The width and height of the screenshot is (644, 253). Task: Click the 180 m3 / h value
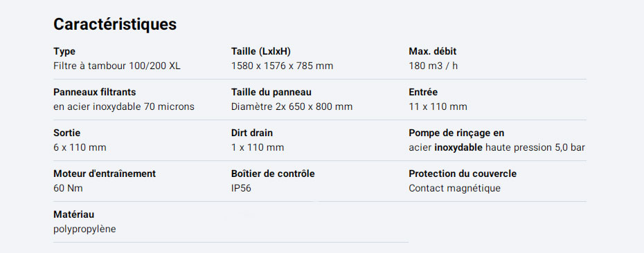tap(433, 66)
